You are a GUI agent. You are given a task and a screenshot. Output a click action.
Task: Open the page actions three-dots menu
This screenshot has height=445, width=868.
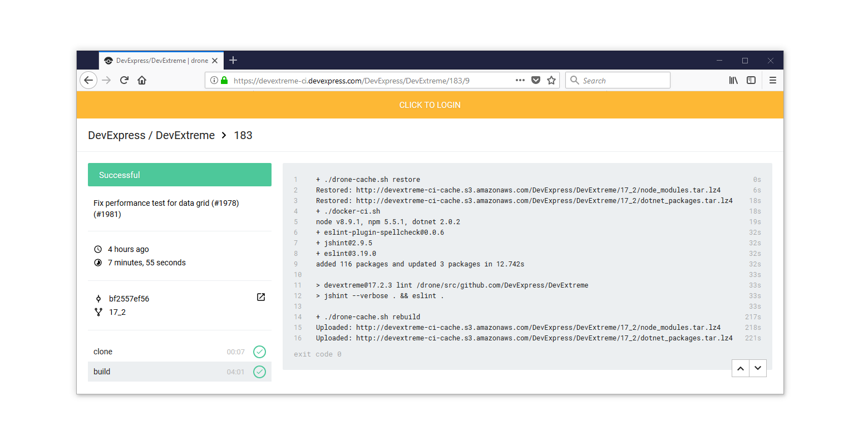pos(520,80)
